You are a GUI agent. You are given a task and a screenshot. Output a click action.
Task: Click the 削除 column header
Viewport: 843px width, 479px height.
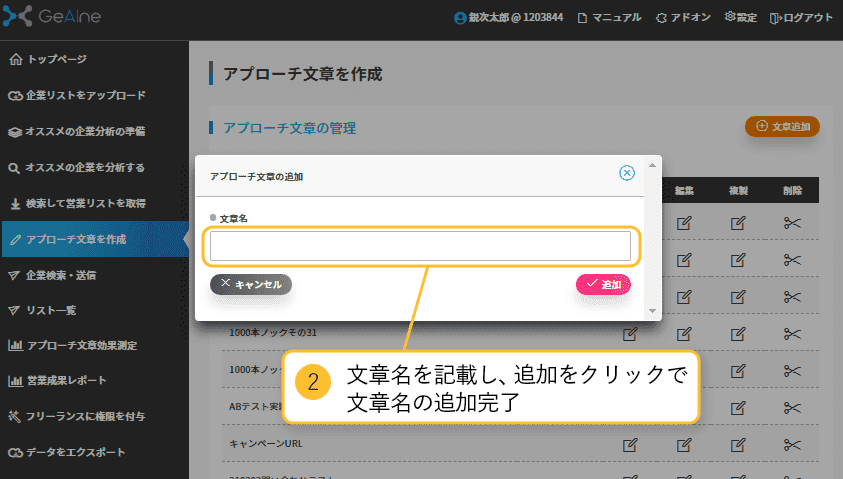tap(792, 190)
